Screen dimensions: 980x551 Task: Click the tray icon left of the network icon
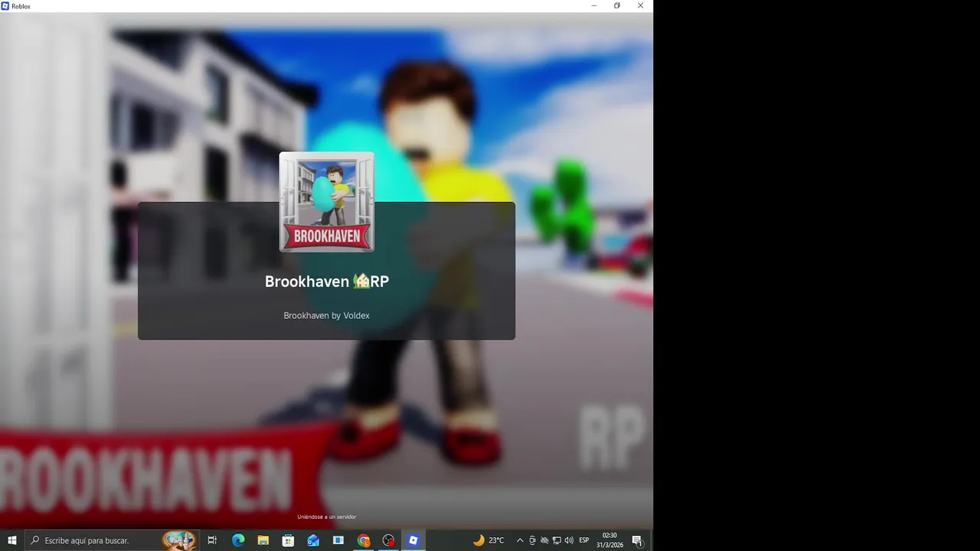[x=544, y=540]
